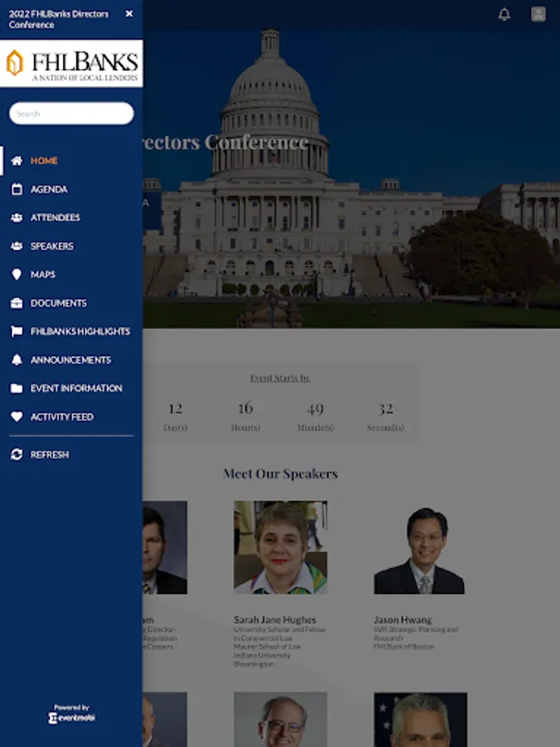
Task: Click the Event Information folder icon
Action: point(17,388)
